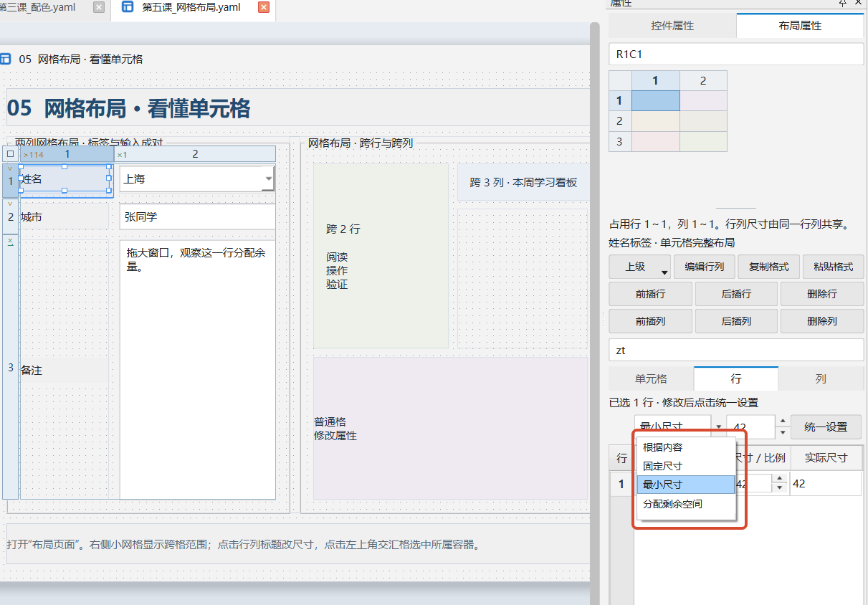This screenshot has height=605, width=868.
Task: Click the R1C1 cell reference field
Action: tap(736, 54)
